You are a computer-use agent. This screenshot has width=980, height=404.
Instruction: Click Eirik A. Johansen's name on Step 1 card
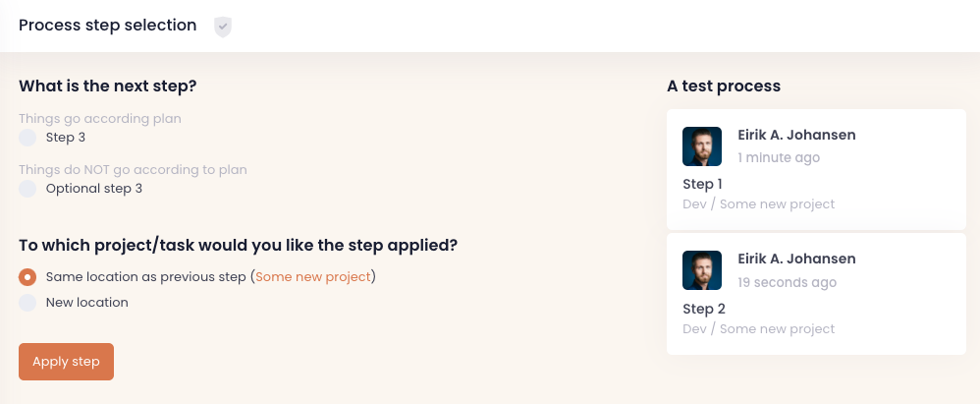[796, 135]
